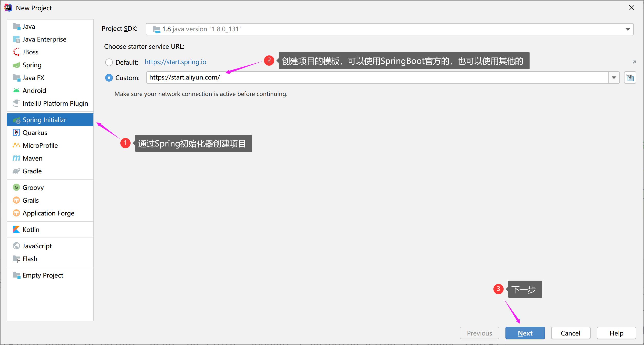The width and height of the screenshot is (644, 345).
Task: Click the Next button
Action: point(525,333)
